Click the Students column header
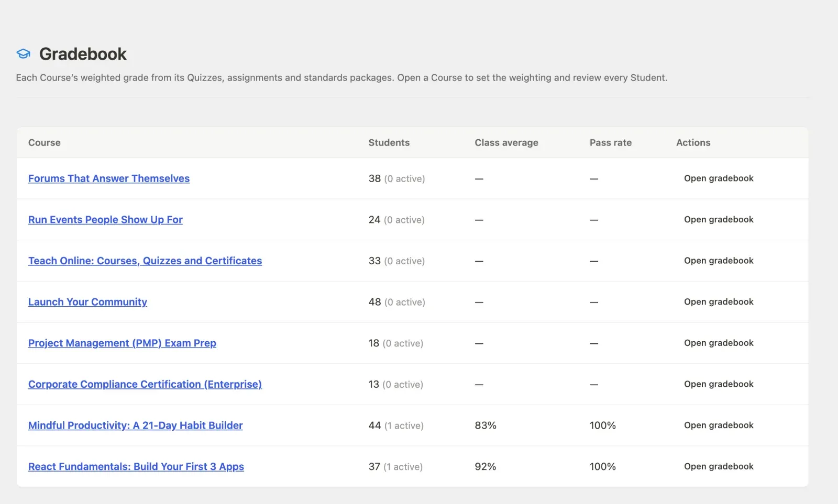838x504 pixels. [x=389, y=143]
